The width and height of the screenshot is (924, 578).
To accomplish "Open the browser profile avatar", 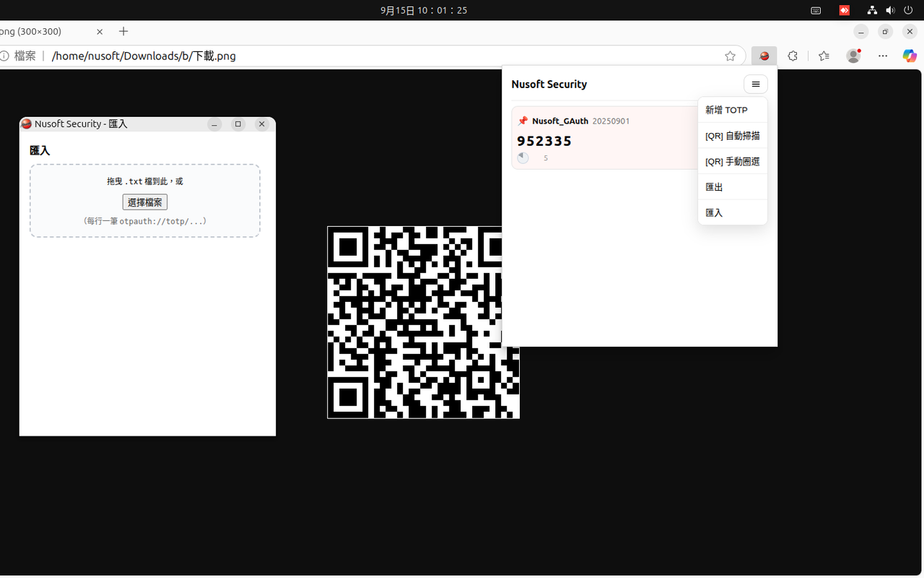I will point(853,56).
